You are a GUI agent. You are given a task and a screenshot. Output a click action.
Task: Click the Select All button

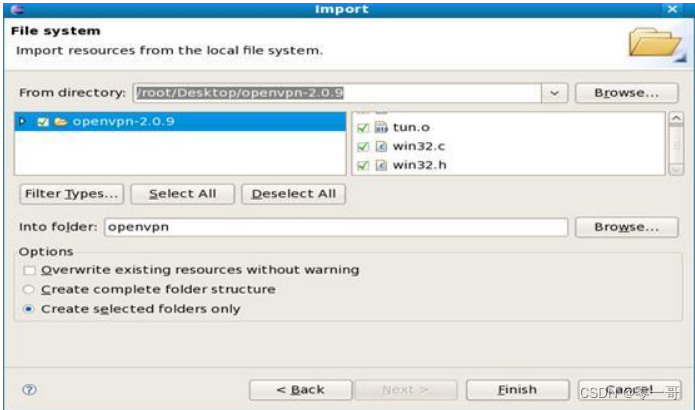point(182,194)
